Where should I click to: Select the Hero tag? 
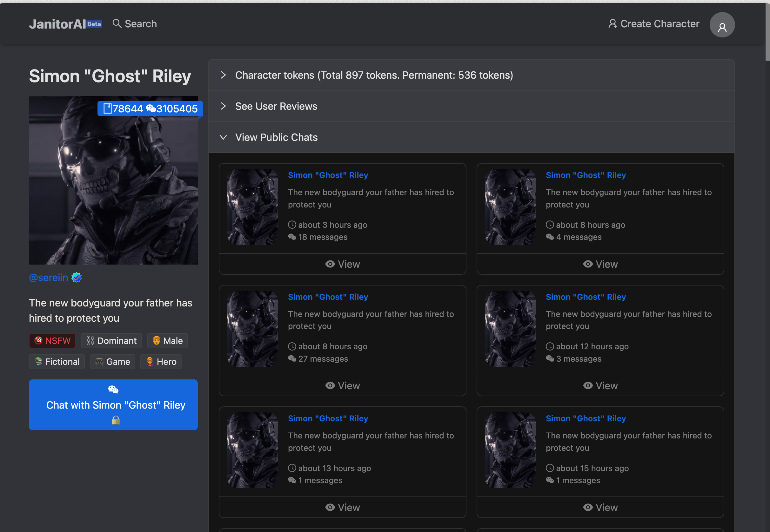click(x=161, y=362)
